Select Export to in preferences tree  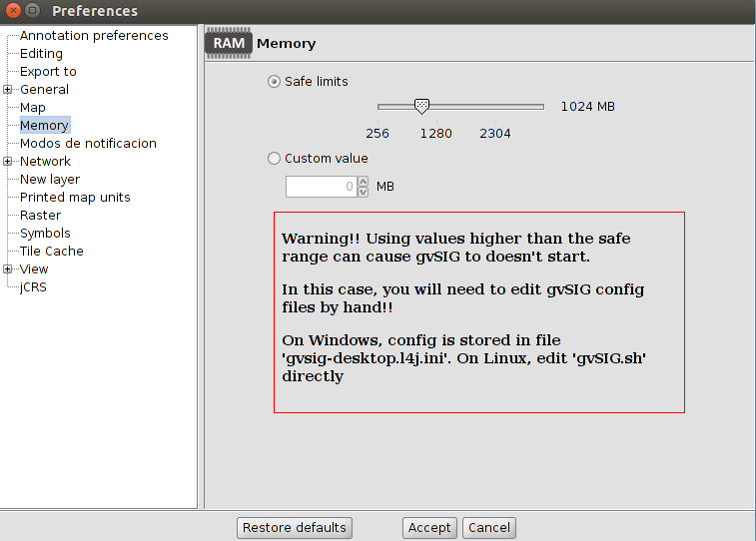tap(48, 72)
